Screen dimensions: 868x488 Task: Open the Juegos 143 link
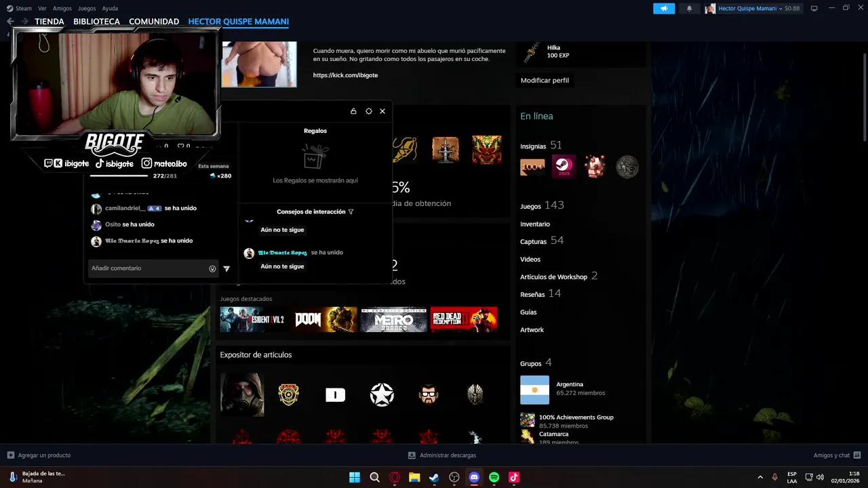[542, 205]
